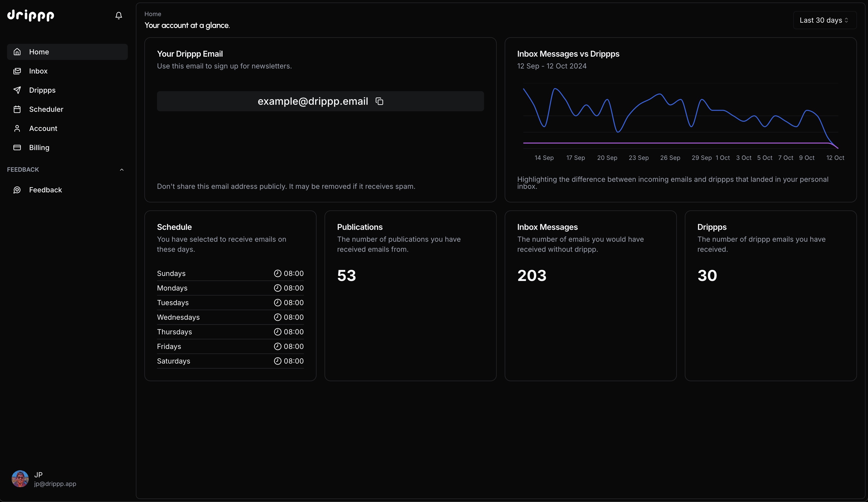This screenshot has width=868, height=502.
Task: Click the Mondays schedule label
Action: [172, 288]
